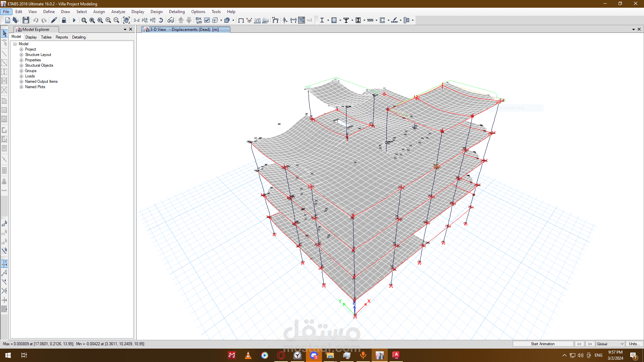The image size is (644, 362).
Task: Open the Windows Start menu
Action: [8, 355]
